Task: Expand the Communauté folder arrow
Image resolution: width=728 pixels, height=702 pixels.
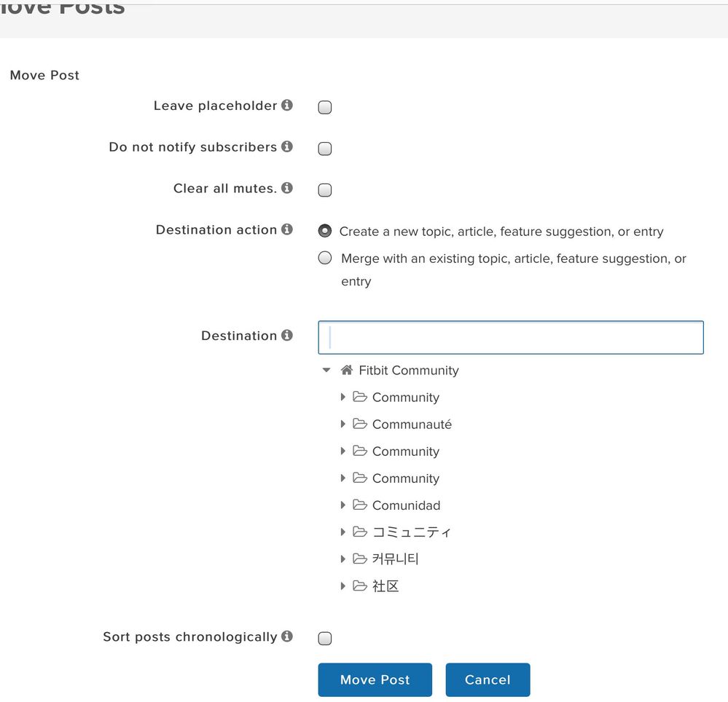Action: coord(343,424)
